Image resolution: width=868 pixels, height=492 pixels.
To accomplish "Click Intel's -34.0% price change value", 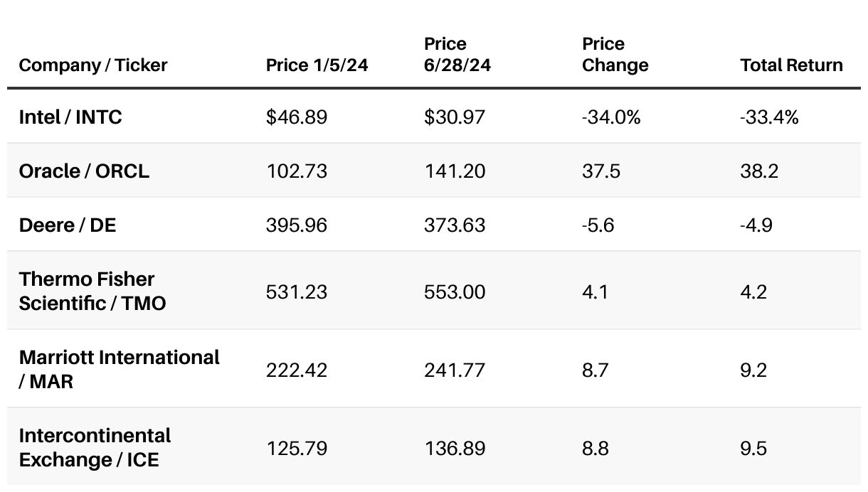I will (611, 117).
